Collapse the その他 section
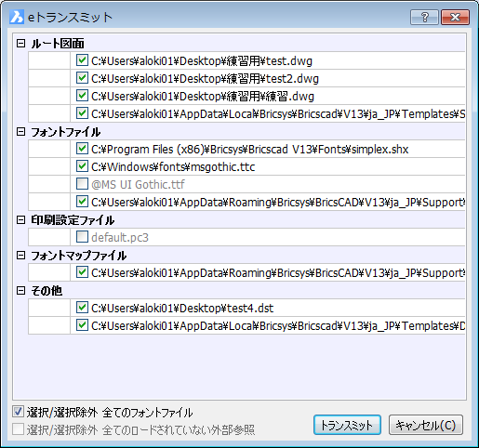 click(20, 291)
